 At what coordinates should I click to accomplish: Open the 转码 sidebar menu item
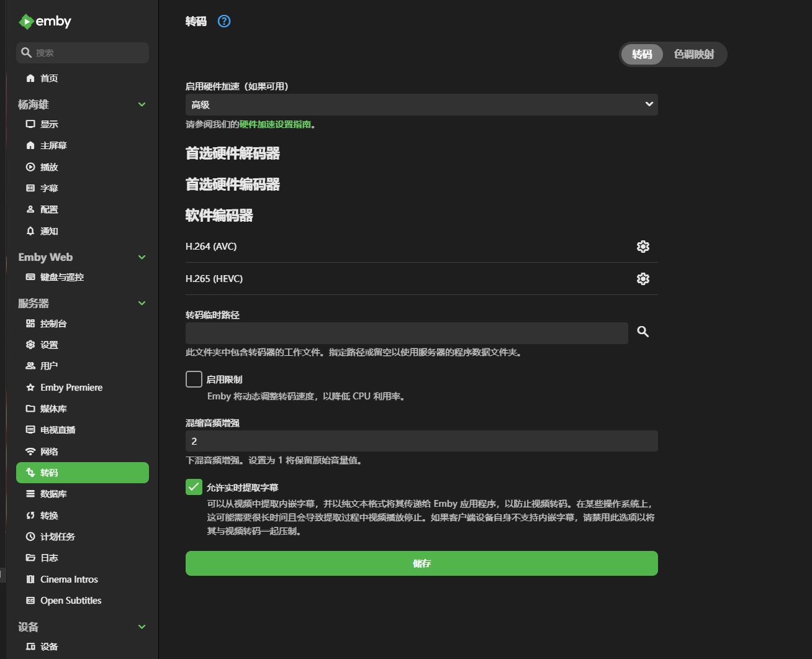point(83,473)
